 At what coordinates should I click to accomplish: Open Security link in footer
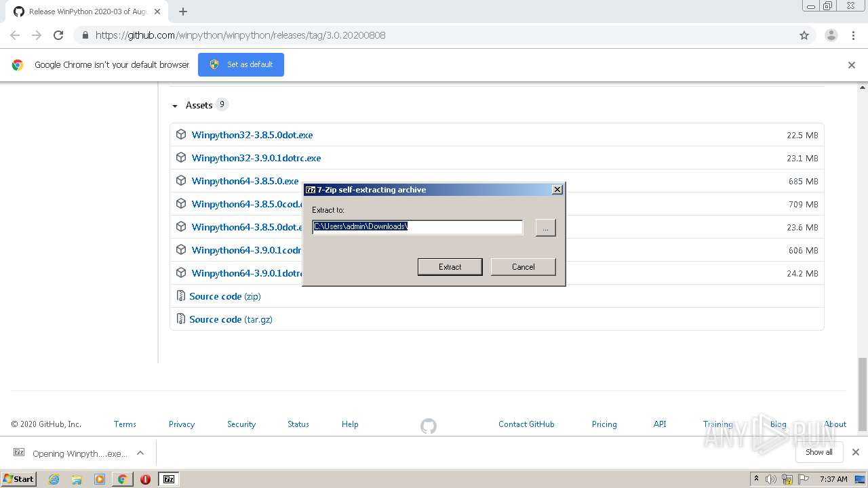(241, 424)
